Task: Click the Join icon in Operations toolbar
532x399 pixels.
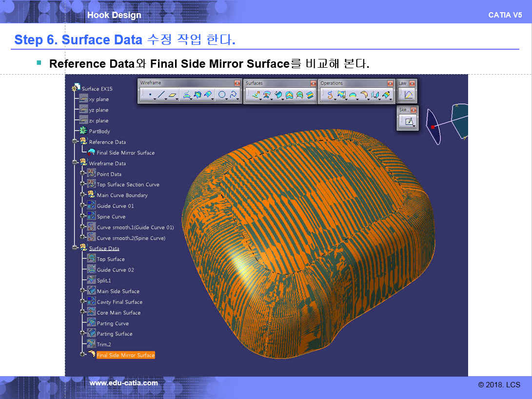Action: [x=330, y=95]
